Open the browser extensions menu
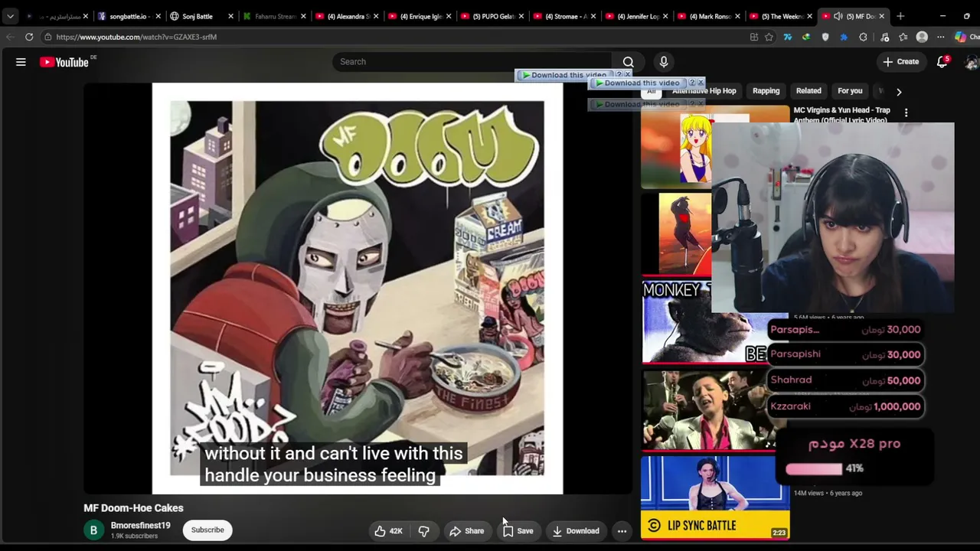This screenshot has height=551, width=980. (x=863, y=37)
